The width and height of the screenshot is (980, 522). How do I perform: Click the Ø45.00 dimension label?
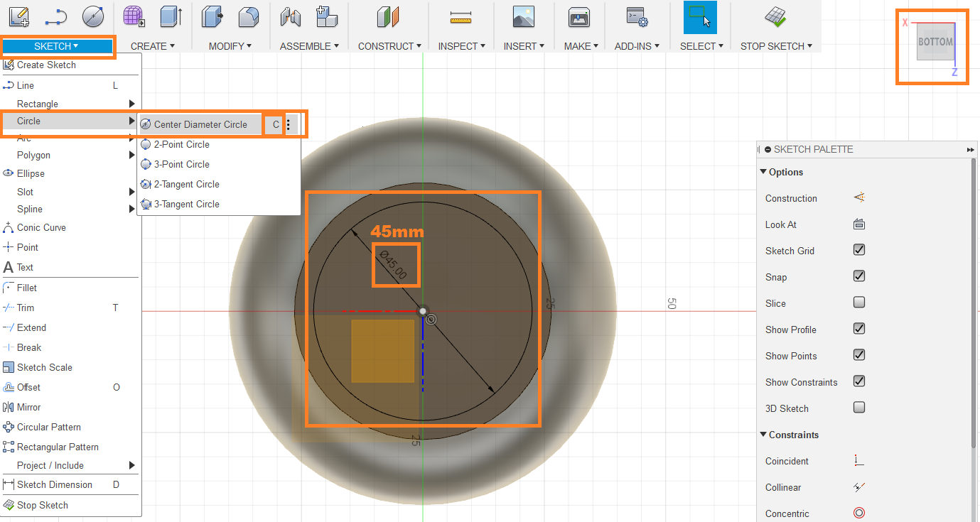point(394,264)
